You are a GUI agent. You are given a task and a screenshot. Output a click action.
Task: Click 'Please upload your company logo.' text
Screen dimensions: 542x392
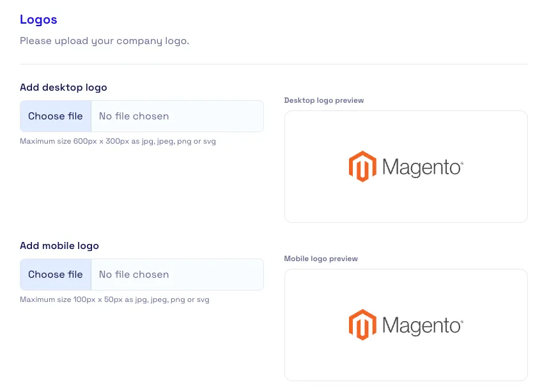tap(104, 41)
